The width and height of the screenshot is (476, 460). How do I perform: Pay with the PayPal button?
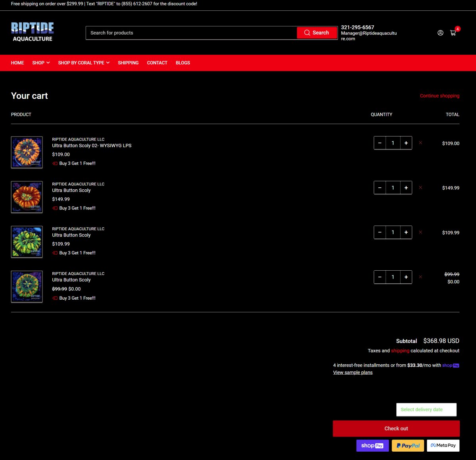408,446
